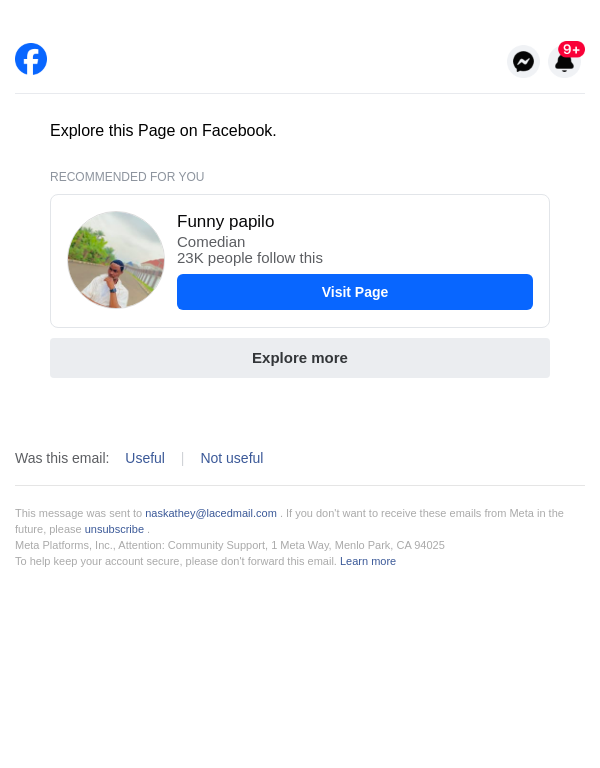Screen dimensions: 600x768
Task: Open the Messenger icon
Action: (x=523, y=62)
